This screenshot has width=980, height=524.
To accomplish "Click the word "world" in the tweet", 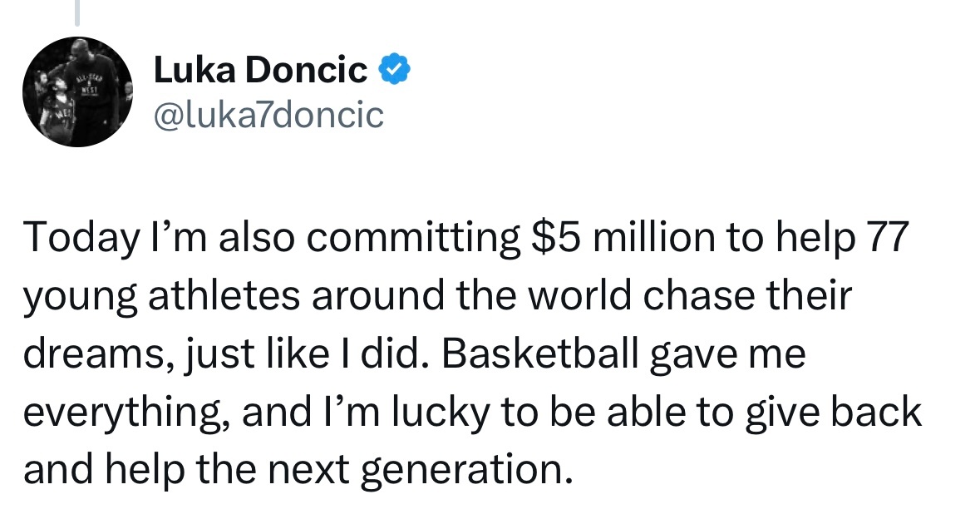I will click(579, 295).
